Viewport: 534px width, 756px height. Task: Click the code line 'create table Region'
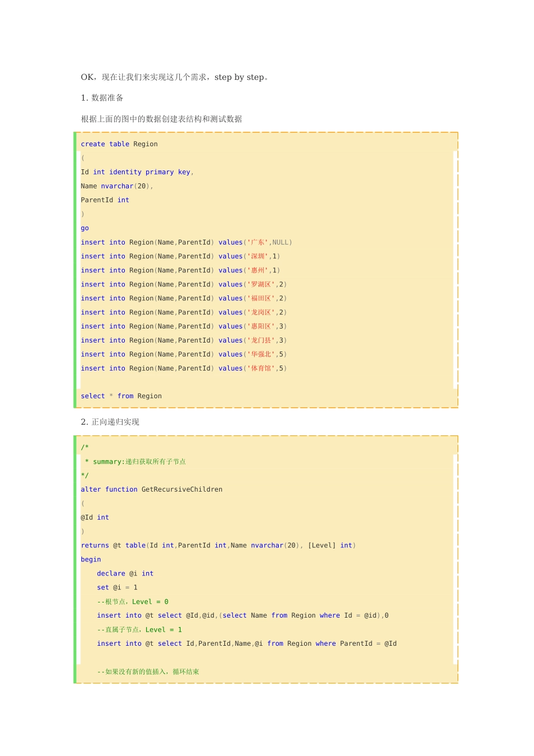(119, 144)
